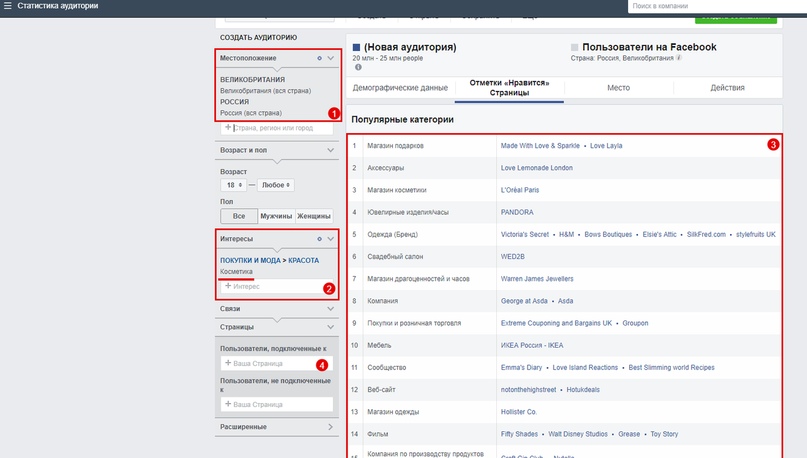The height and width of the screenshot is (458, 807).
Task: Collapse the Возраст и пол section
Action: click(x=330, y=150)
